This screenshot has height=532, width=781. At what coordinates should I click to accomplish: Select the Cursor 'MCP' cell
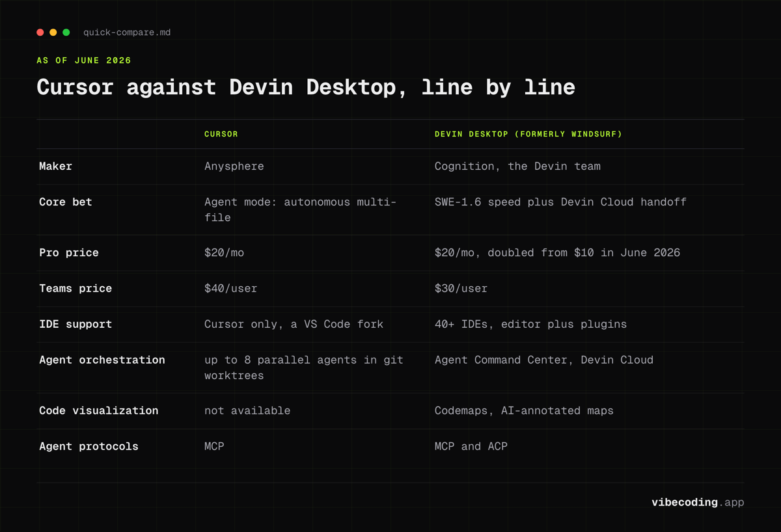(214, 447)
